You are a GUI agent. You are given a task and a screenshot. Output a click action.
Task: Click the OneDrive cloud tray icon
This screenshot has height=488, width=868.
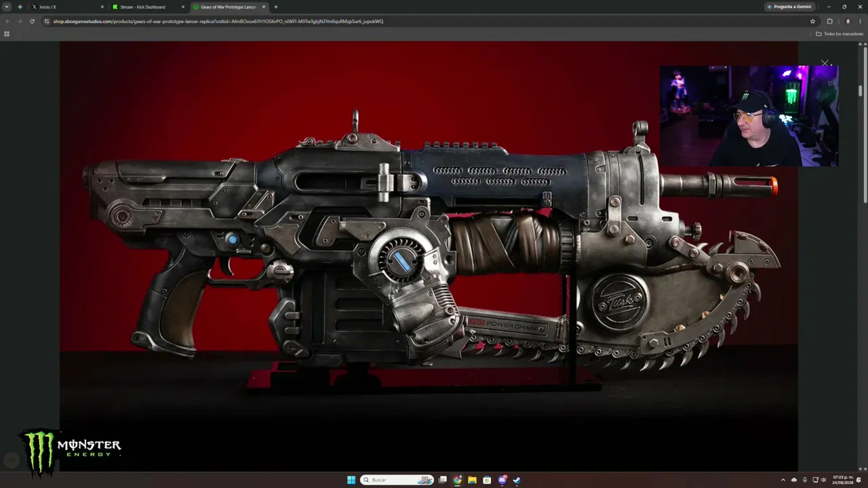tap(794, 480)
